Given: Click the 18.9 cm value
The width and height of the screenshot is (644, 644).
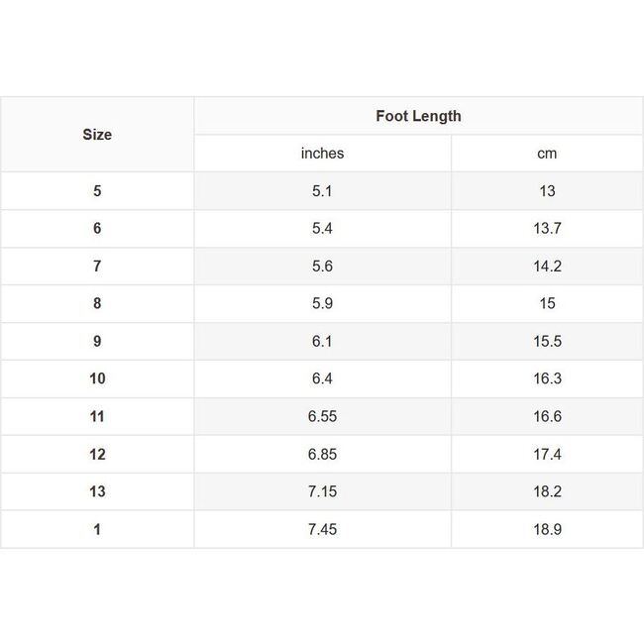Looking at the screenshot, I should (x=547, y=530).
